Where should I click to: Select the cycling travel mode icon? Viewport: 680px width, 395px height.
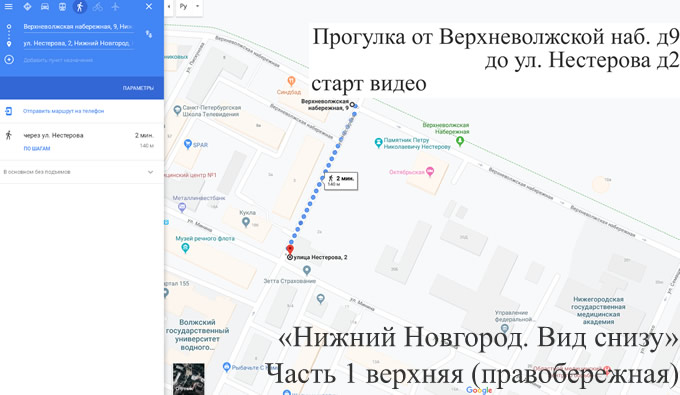coord(98,7)
